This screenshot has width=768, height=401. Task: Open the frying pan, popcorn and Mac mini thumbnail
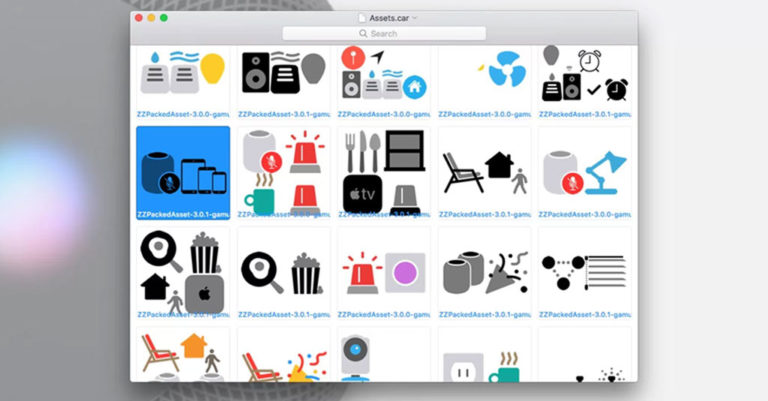(183, 272)
